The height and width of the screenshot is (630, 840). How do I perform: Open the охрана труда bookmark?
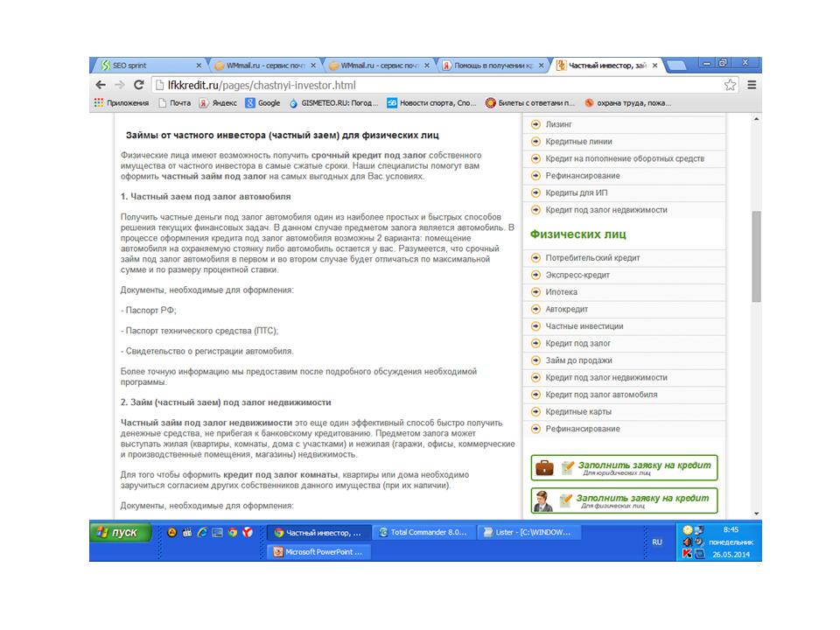point(628,103)
